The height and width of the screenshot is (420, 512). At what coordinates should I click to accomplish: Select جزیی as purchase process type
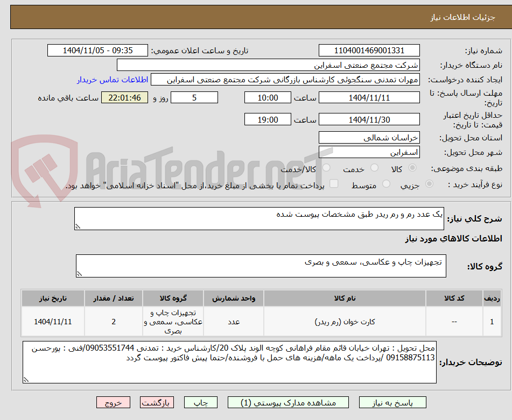pos(428,184)
